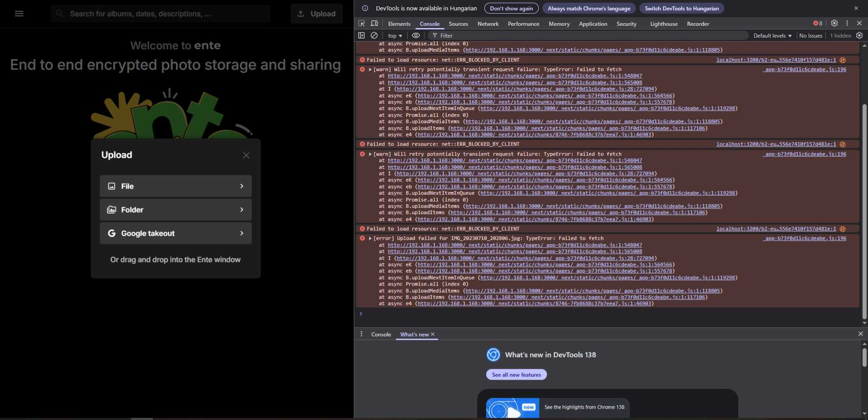
Task: Open the Chrome 138 highlights video thumbnail
Action: tap(512, 408)
